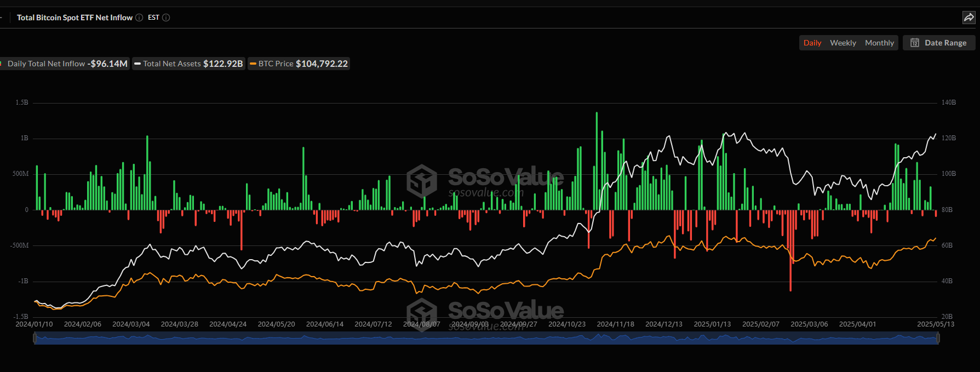Open the info icon beside Total Bitcoin Spot ETF Net Inflow
980x372 pixels.
click(139, 18)
